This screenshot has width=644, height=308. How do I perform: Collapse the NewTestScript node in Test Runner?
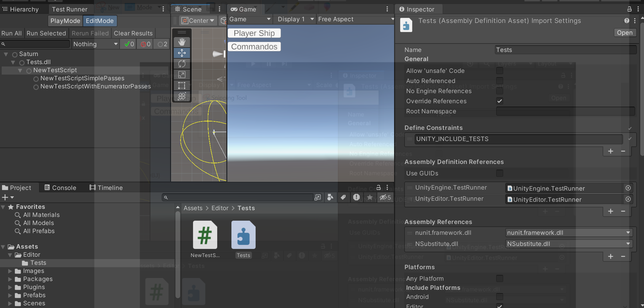tap(20, 70)
